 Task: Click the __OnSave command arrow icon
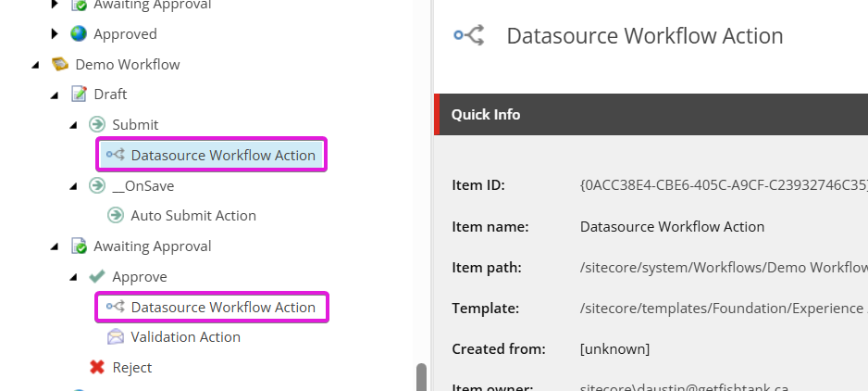point(97,185)
